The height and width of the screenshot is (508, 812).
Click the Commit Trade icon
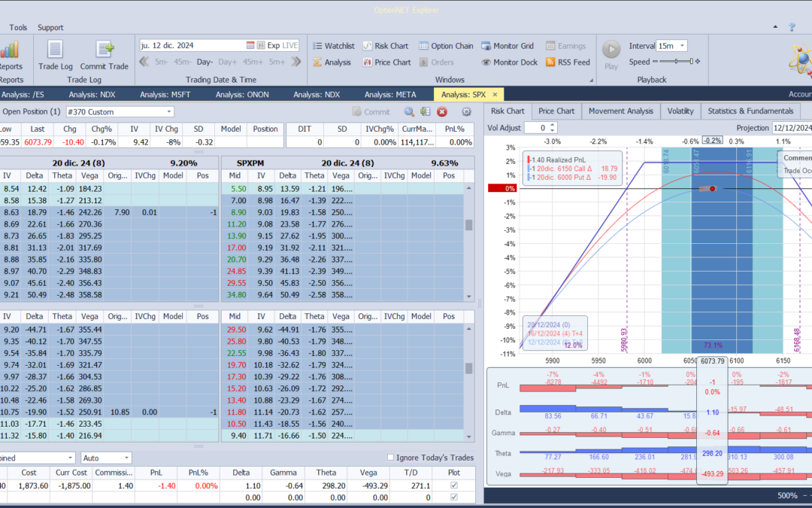click(104, 55)
